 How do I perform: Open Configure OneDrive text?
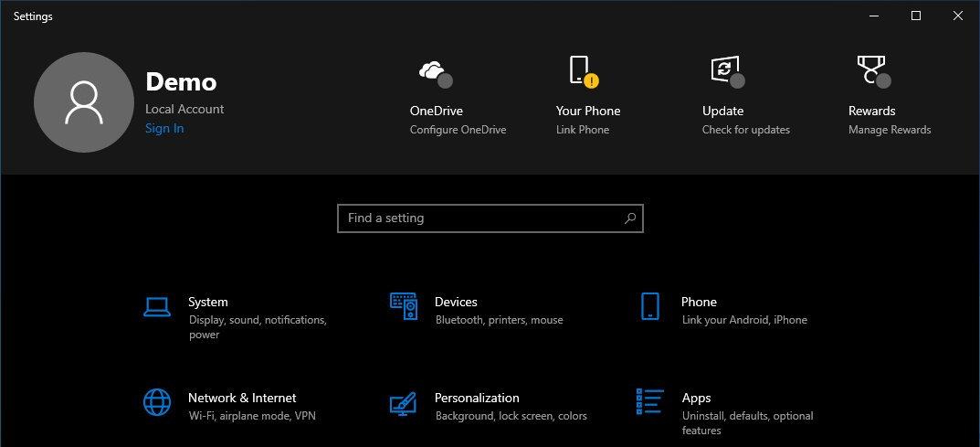pyautogui.click(x=458, y=130)
